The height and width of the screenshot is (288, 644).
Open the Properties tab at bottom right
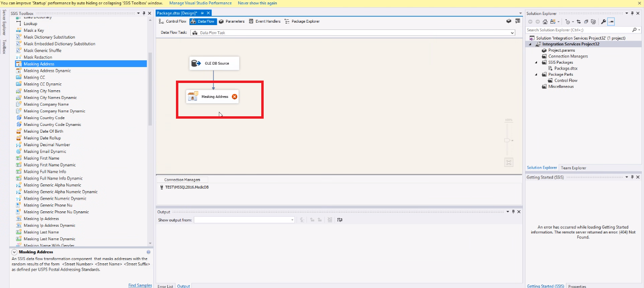[x=577, y=286]
